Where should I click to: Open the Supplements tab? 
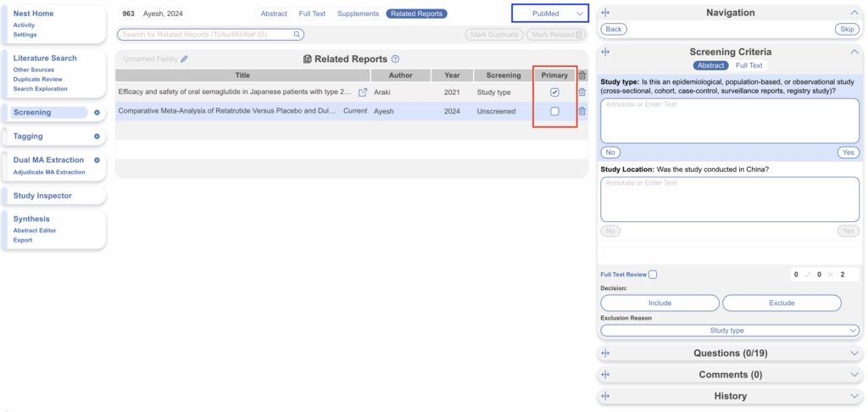click(358, 14)
